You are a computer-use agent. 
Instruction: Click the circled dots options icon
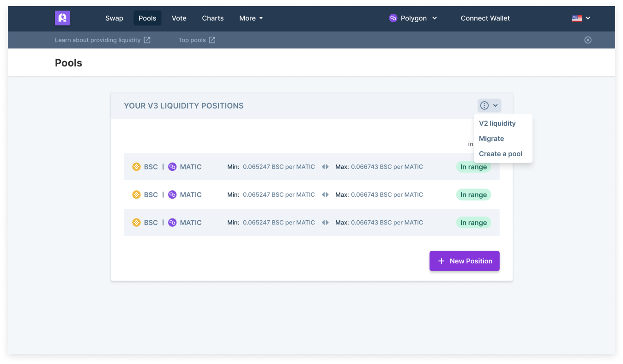point(484,105)
